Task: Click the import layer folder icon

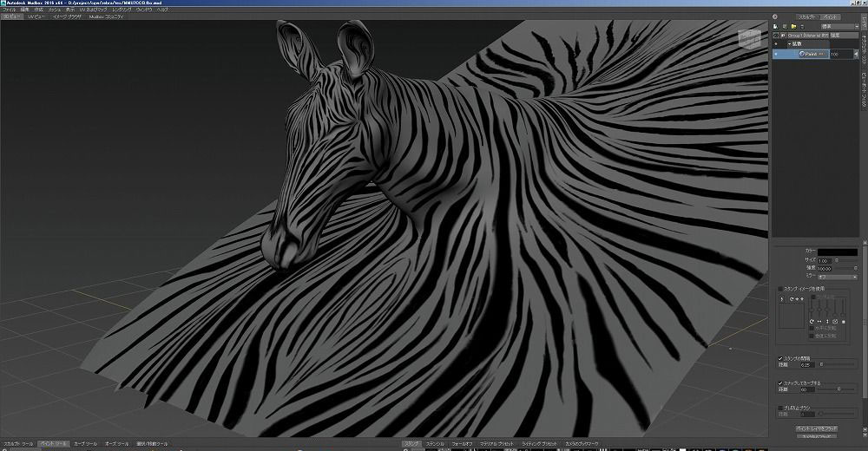Action: (793, 26)
